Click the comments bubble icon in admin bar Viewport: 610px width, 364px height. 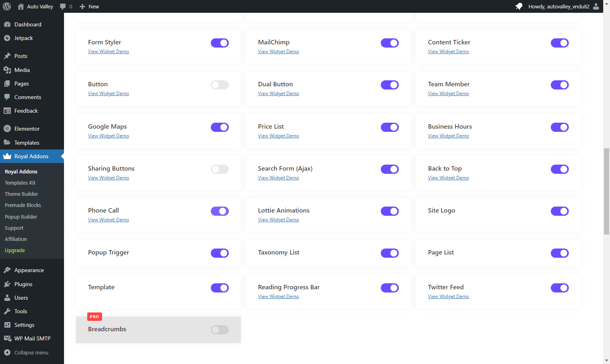click(x=63, y=6)
